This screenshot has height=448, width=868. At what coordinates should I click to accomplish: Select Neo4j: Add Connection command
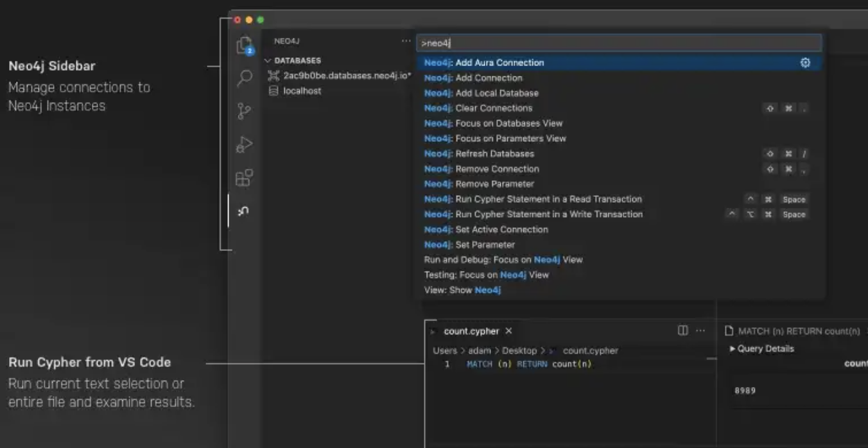coord(620,78)
